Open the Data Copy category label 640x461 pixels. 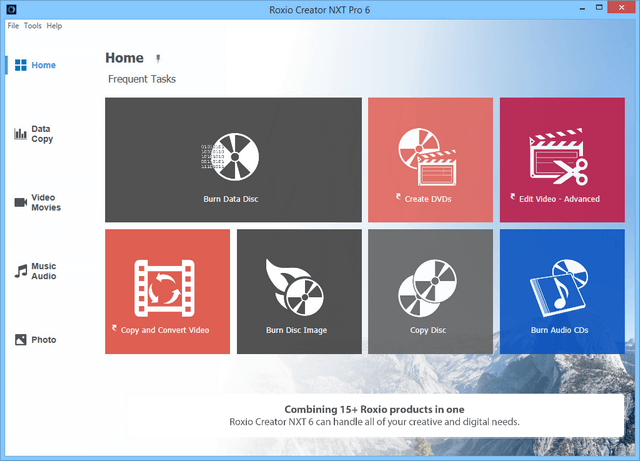click(x=42, y=134)
